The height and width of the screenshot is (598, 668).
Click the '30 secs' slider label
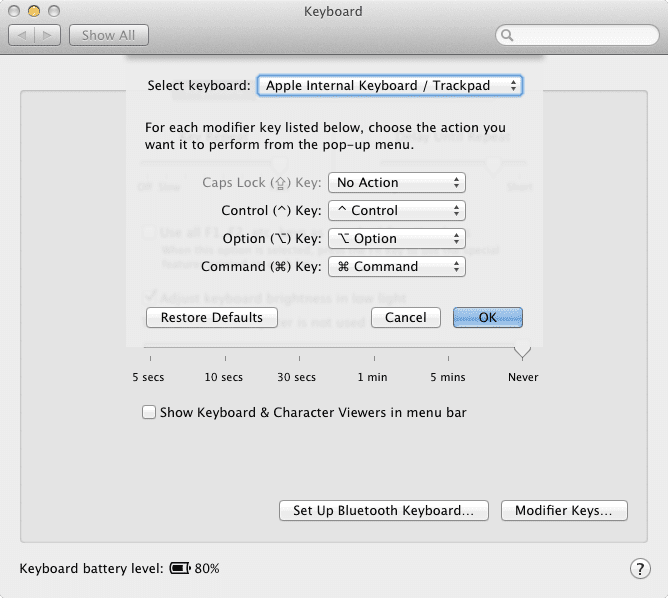pos(297,377)
